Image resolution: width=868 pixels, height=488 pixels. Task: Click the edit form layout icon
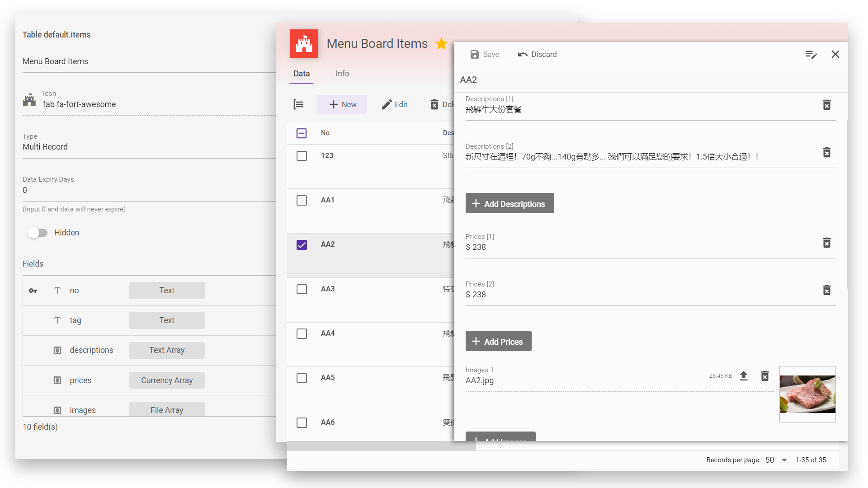click(811, 54)
